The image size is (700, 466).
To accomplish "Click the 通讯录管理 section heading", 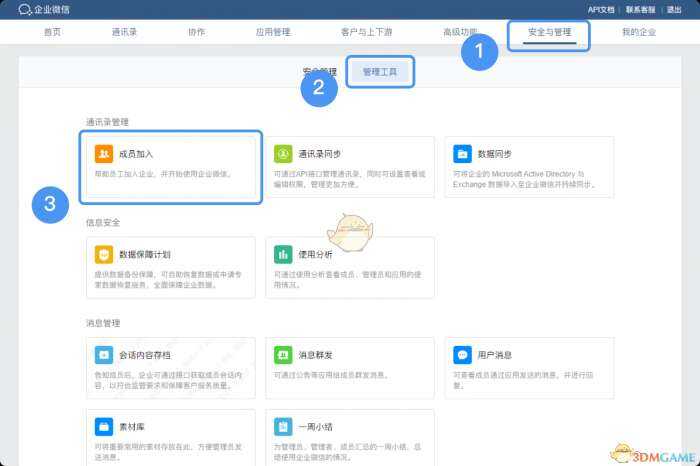I will click(x=107, y=122).
